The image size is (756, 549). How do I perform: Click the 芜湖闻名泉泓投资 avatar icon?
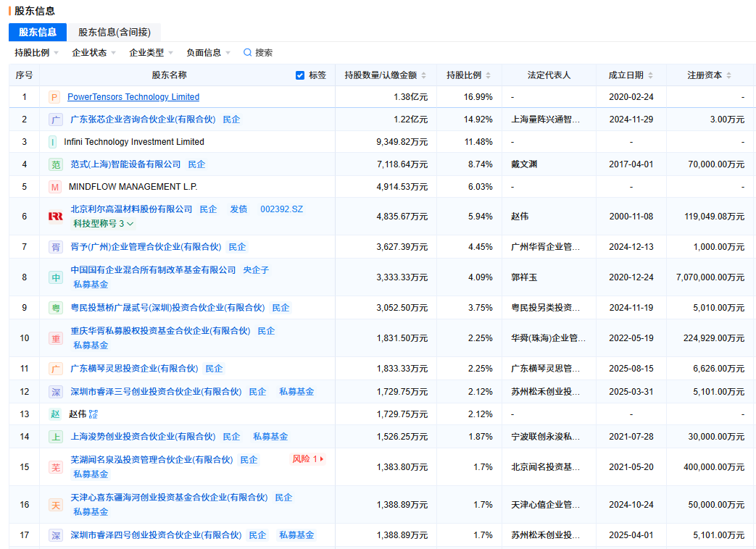tap(56, 467)
